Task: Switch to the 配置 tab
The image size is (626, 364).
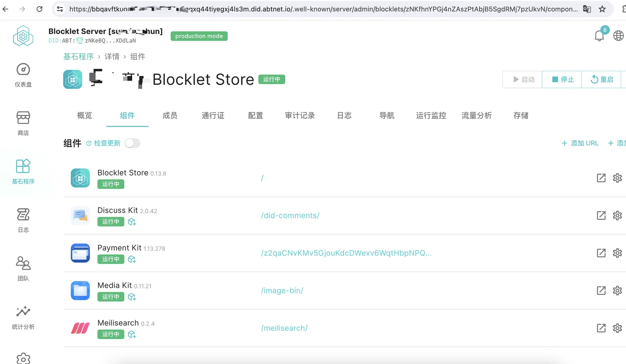Action: tap(255, 115)
